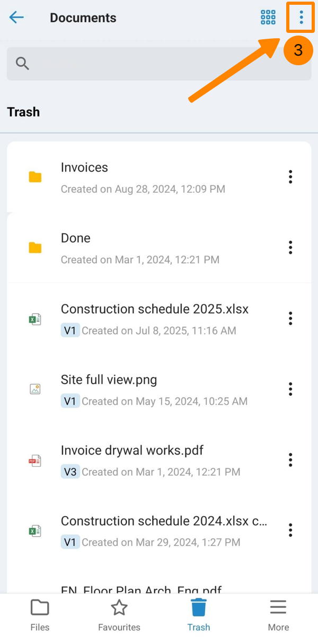The width and height of the screenshot is (318, 644).
Task: Click the Site full view image icon
Action: tap(35, 389)
